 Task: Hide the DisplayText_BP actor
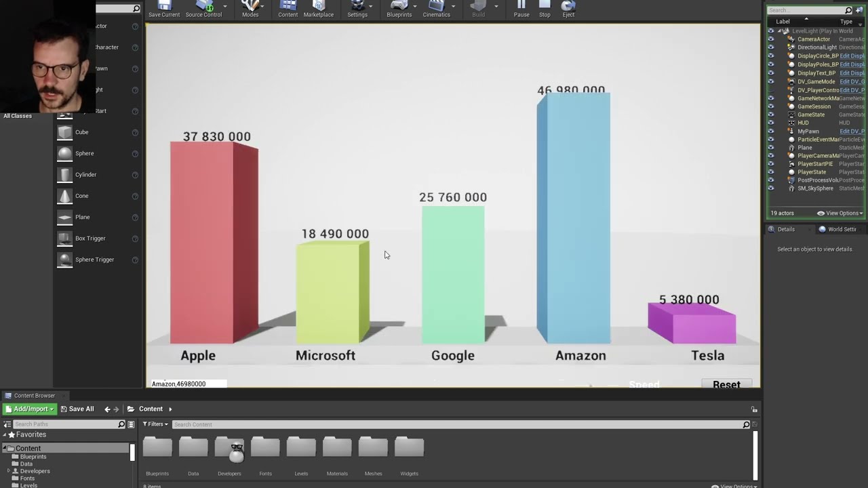click(x=770, y=73)
